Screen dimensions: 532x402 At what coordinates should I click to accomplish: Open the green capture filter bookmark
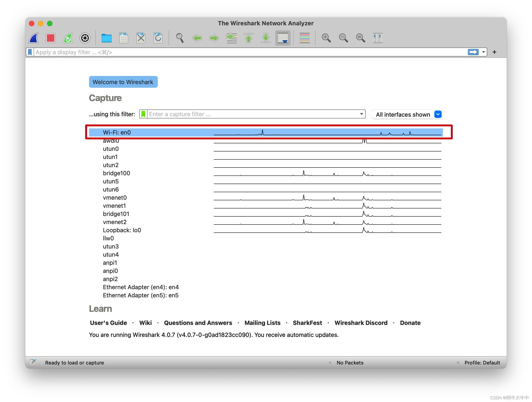pyautogui.click(x=143, y=114)
